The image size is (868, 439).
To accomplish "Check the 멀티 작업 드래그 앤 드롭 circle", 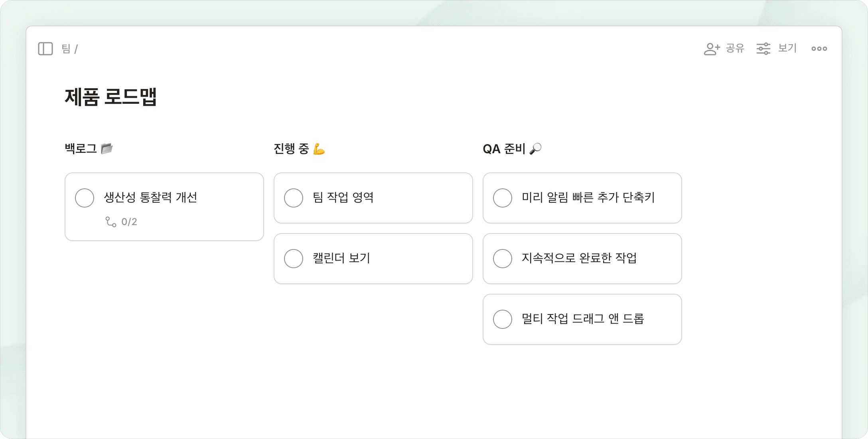I will click(x=503, y=319).
